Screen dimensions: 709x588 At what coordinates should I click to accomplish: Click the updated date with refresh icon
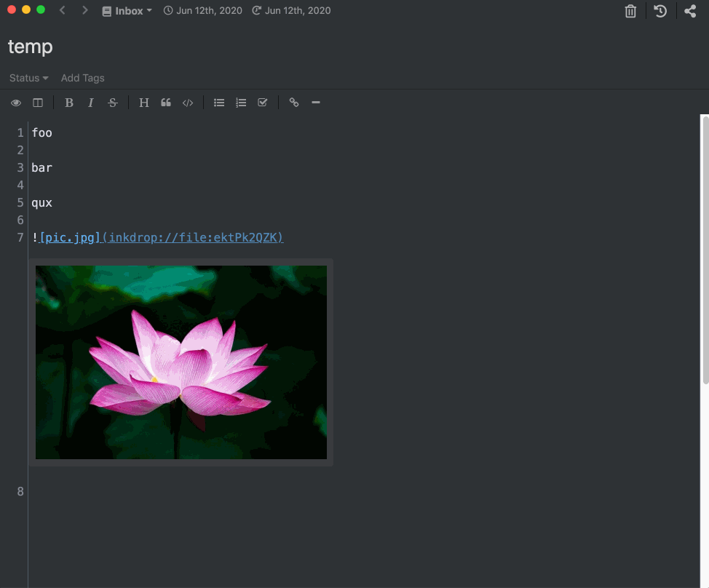(x=291, y=10)
